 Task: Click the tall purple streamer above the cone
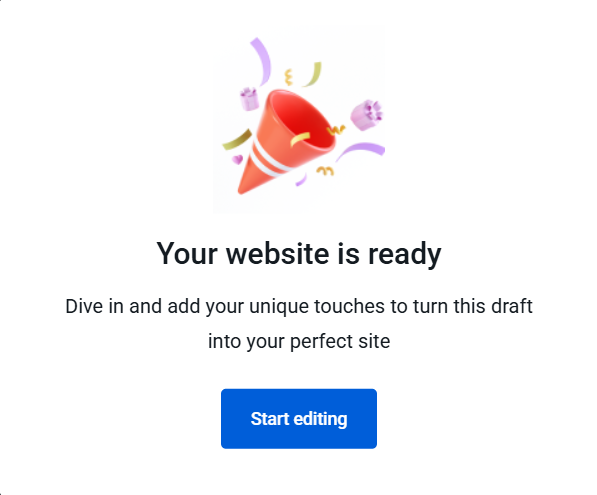tap(262, 61)
